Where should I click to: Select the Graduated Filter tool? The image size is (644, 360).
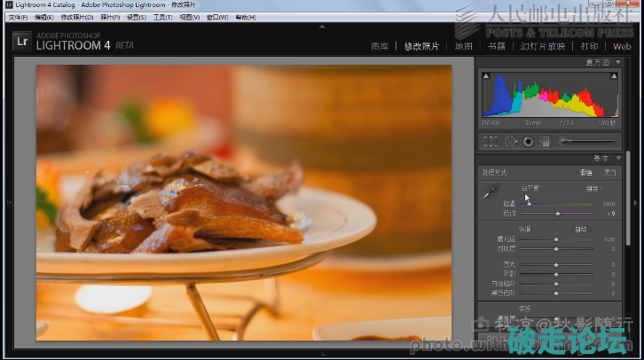click(545, 141)
